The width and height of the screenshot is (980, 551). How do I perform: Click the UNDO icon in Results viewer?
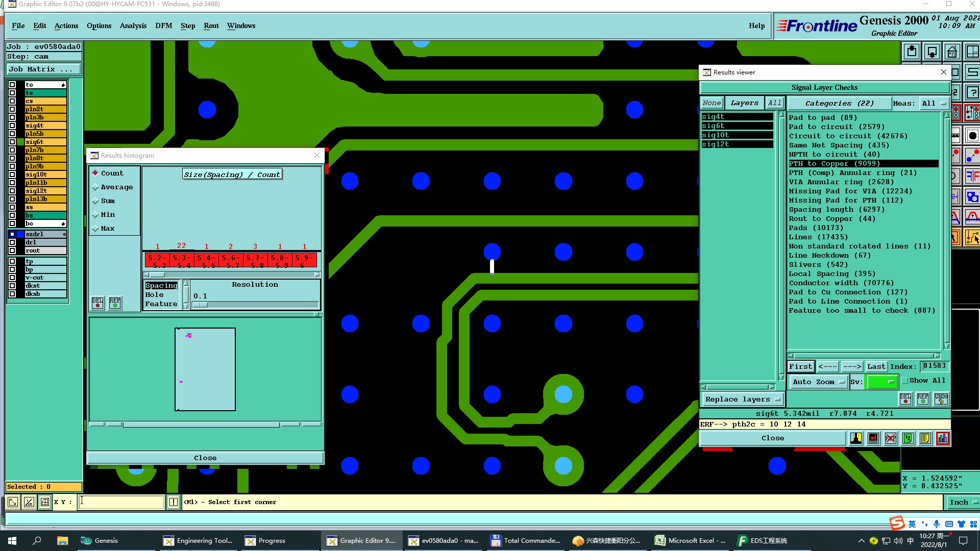[941, 399]
